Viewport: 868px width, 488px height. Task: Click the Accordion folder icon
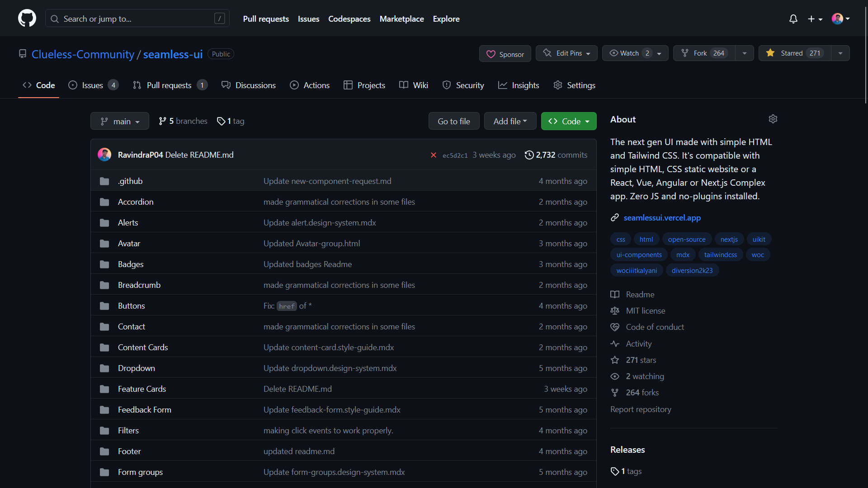104,202
